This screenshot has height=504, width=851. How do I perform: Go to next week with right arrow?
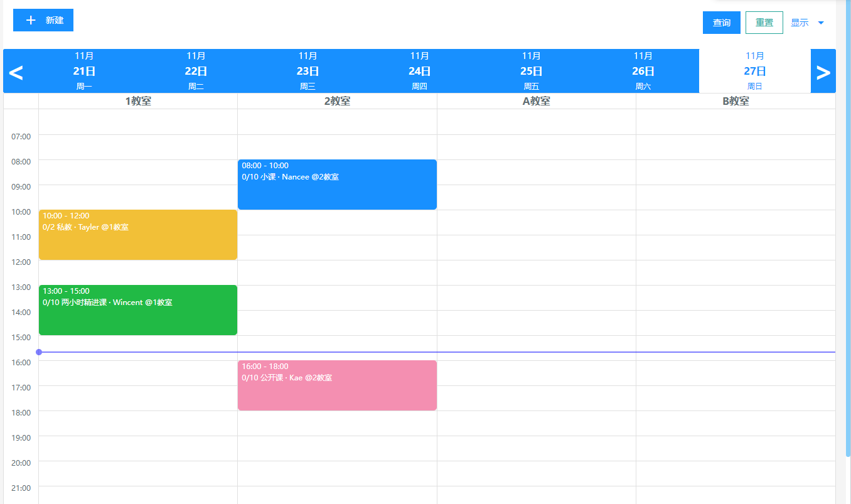pos(823,72)
